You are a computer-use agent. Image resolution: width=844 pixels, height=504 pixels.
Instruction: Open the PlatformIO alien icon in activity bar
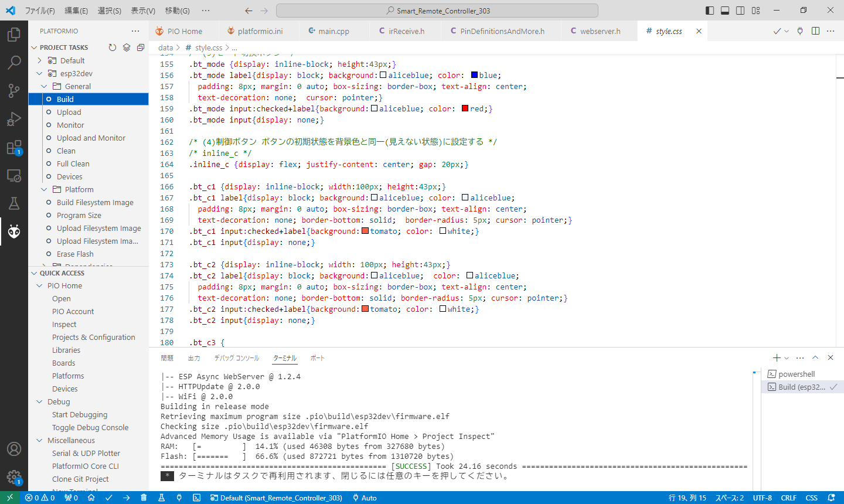(14, 231)
